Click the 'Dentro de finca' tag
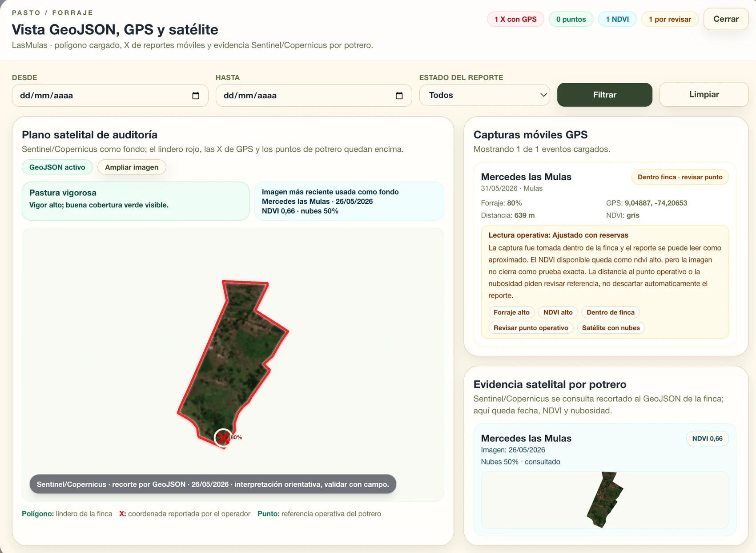The height and width of the screenshot is (553, 756). 611,312
